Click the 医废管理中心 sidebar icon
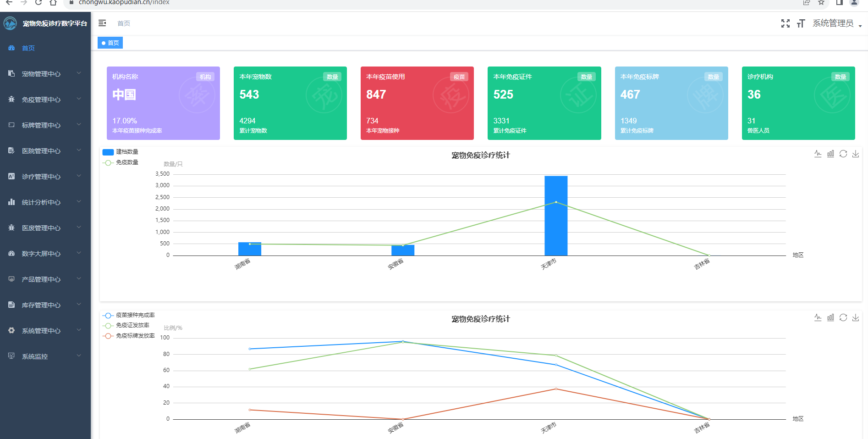 11,228
